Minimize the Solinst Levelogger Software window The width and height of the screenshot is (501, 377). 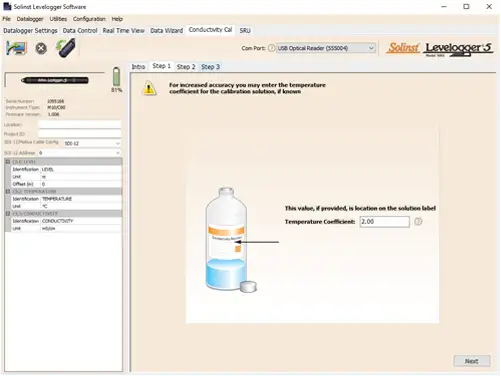click(x=444, y=6)
